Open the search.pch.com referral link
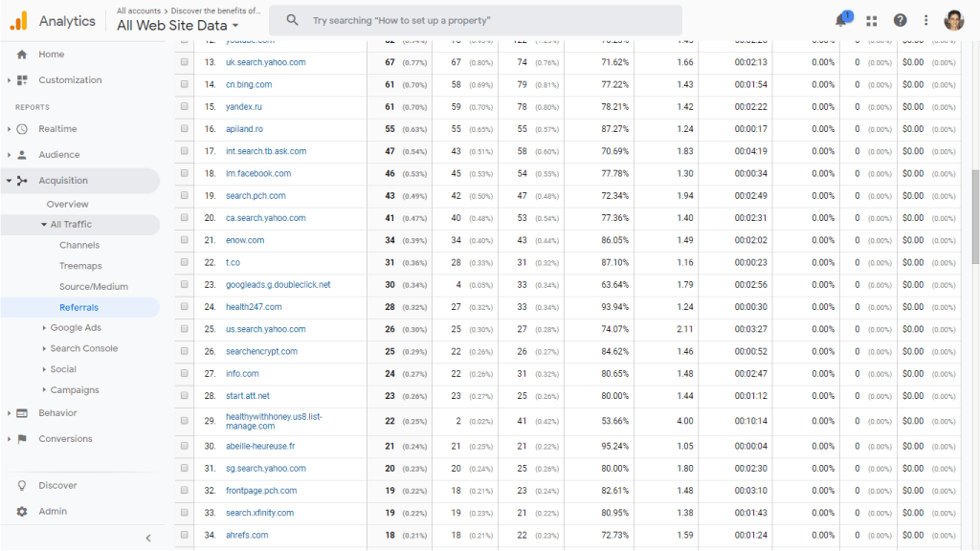The image size is (980, 551). point(256,195)
